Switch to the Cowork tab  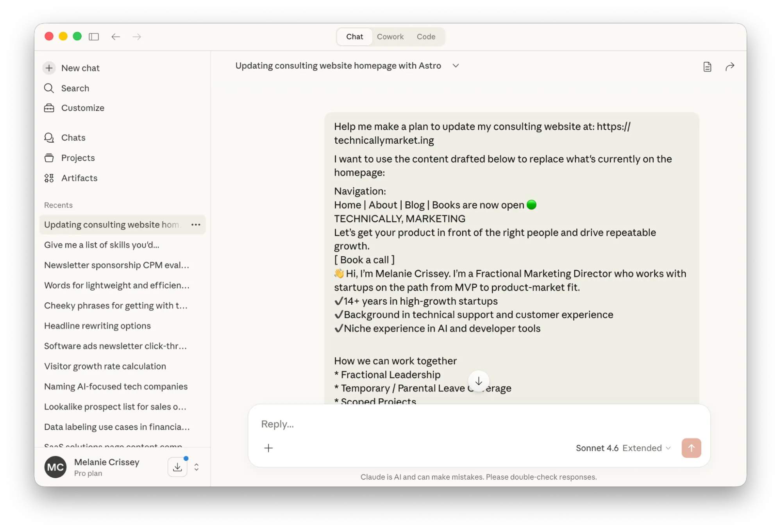(390, 37)
